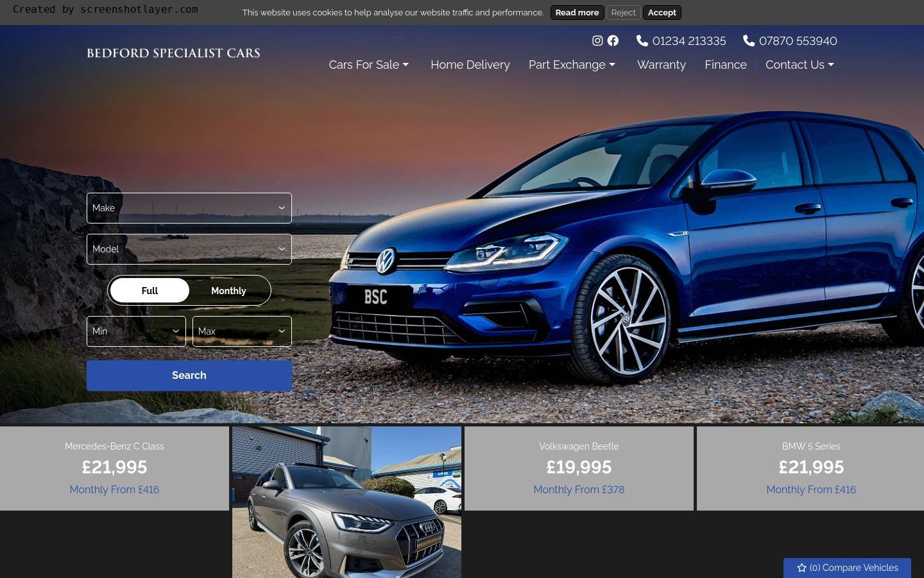Click the blue Search button
This screenshot has width=924, height=578.
189,376
